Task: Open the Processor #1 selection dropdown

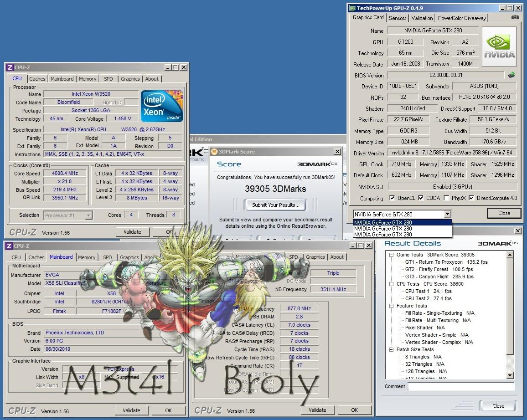Action: [89, 215]
